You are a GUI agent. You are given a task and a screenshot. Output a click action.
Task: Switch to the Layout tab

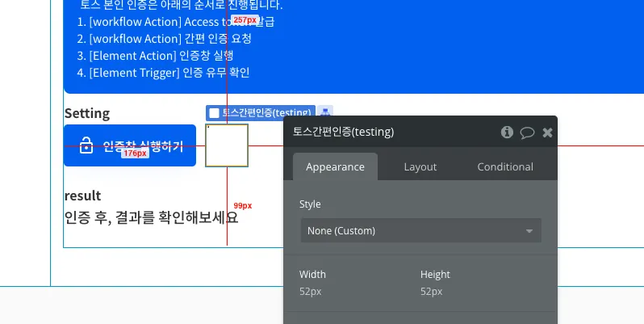coord(420,166)
